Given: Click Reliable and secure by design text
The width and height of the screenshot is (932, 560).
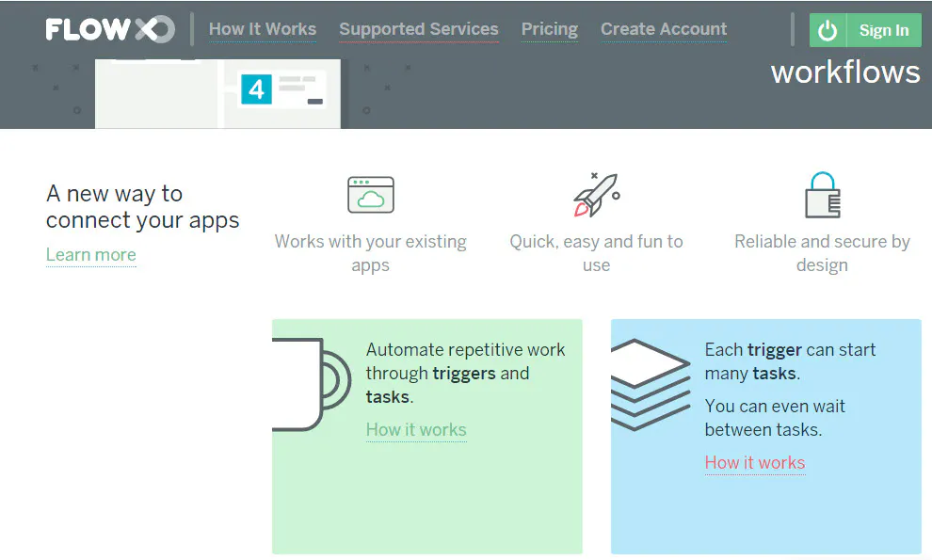Looking at the screenshot, I should click(822, 253).
